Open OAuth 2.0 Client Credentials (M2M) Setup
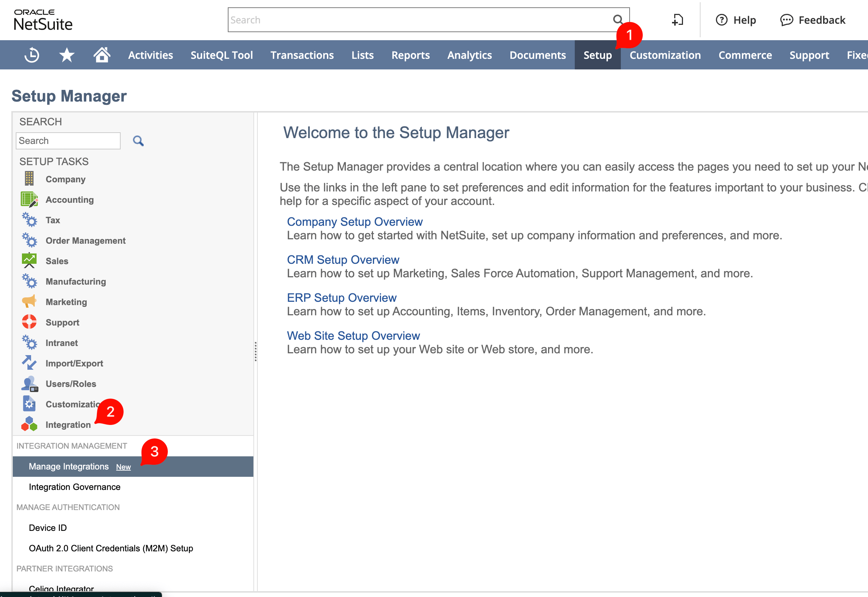Image resolution: width=868 pixels, height=597 pixels. [x=111, y=548]
